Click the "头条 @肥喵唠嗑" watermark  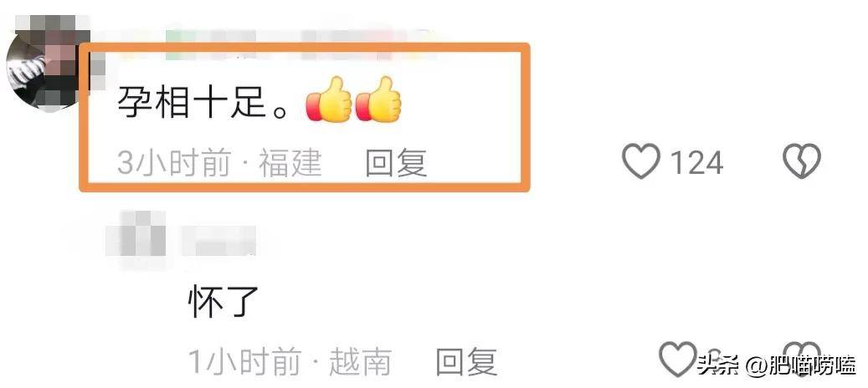click(x=777, y=365)
